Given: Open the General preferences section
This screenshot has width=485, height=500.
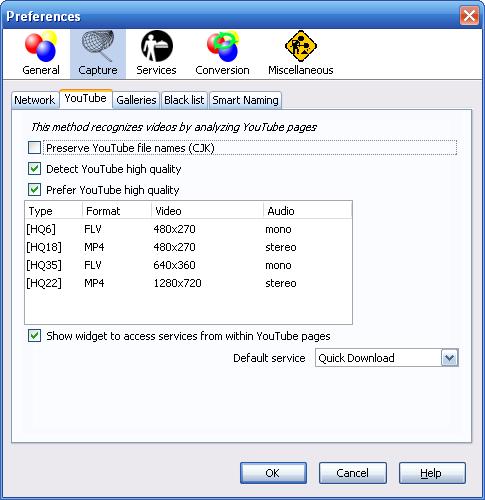Looking at the screenshot, I should pos(41,53).
